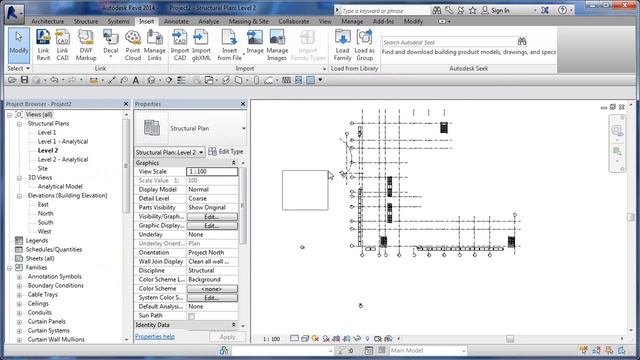Open the Structural Plan type selector dropdown
This screenshot has height=360, width=640.
(244, 129)
